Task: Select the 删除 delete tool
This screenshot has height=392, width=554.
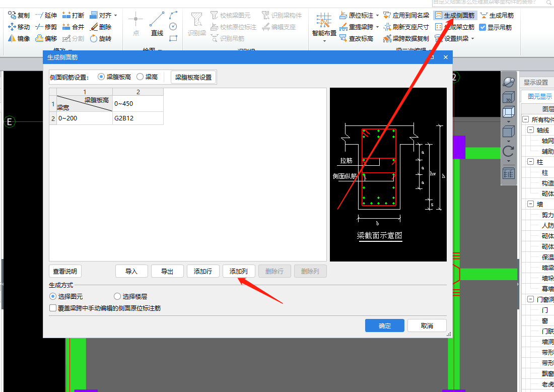Action: 100,27
